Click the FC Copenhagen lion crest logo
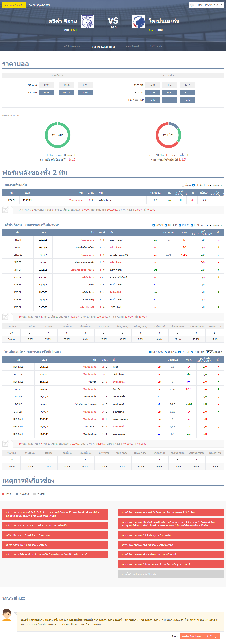 pos(138,22)
